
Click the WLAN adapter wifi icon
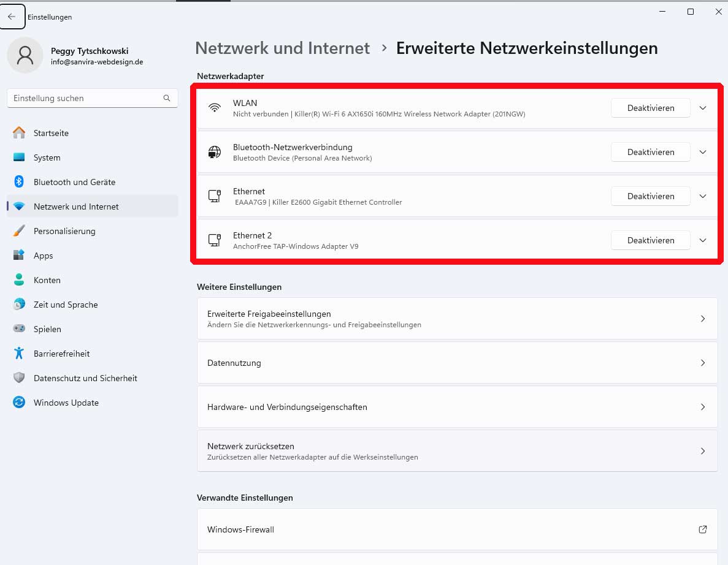click(x=215, y=108)
